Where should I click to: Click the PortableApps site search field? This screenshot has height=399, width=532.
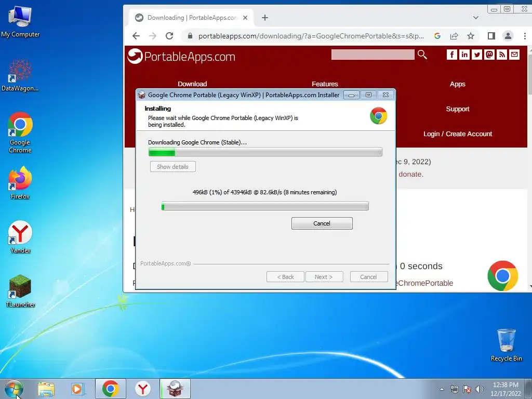tap(373, 54)
